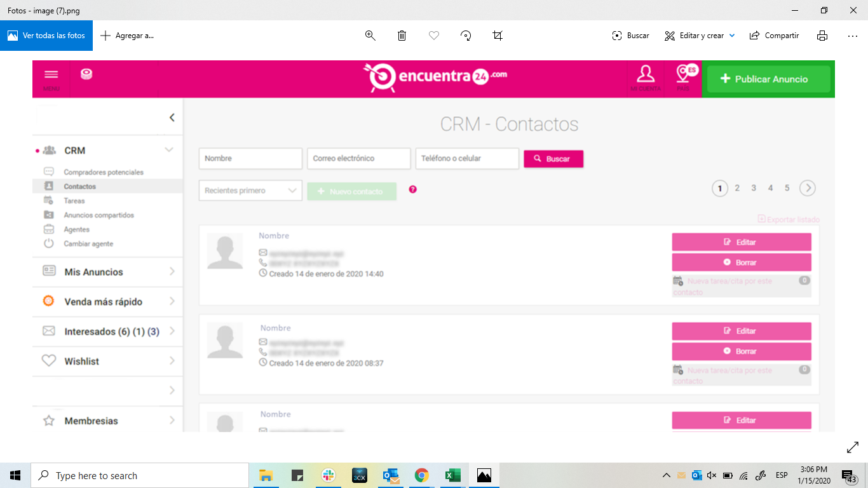This screenshot has height=488, width=868.
Task: Go to page 5 of contacts
Action: [x=787, y=188]
